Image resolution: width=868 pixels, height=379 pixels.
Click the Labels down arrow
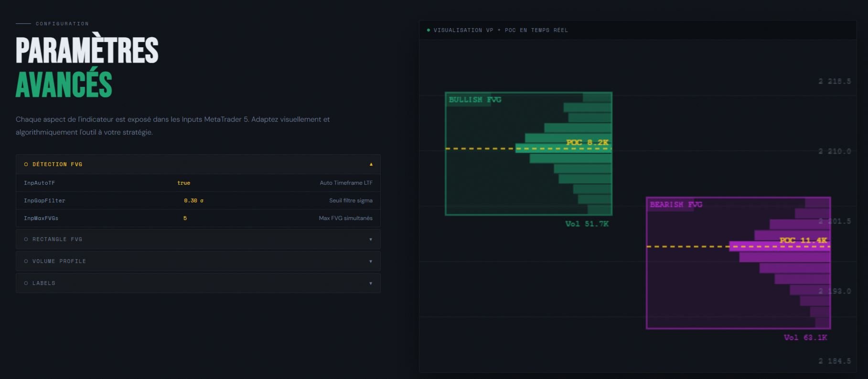pyautogui.click(x=371, y=283)
